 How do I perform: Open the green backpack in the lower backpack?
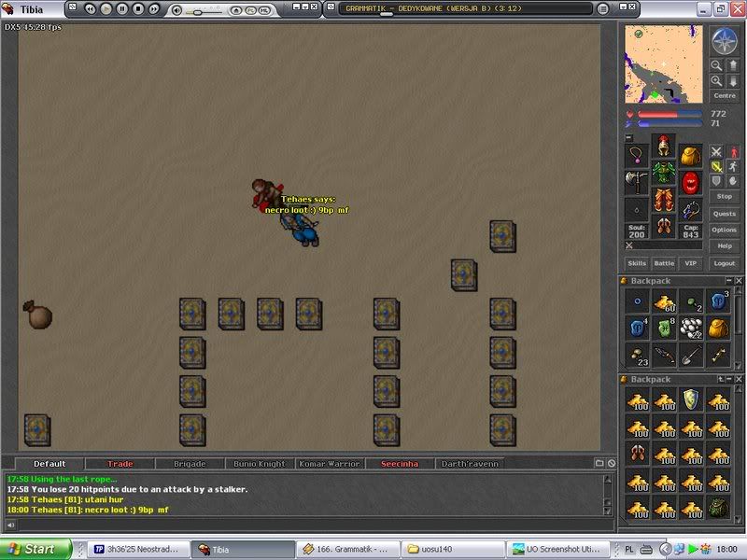coord(718,508)
